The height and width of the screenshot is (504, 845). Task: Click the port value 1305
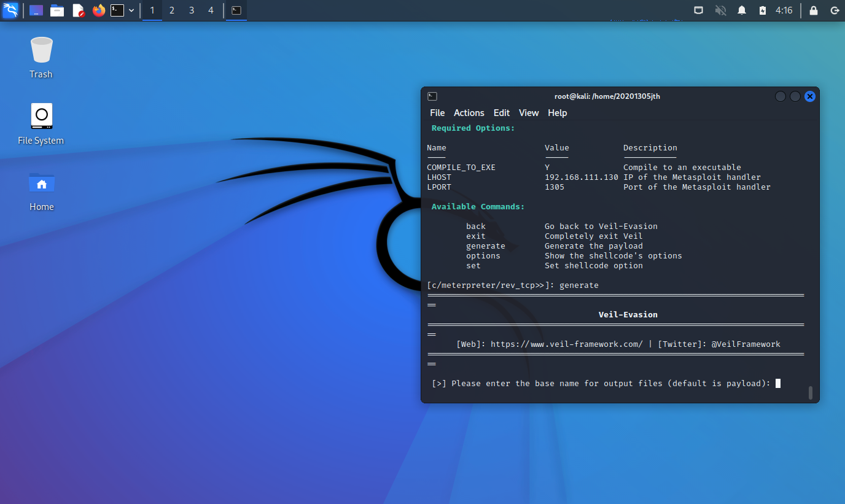click(x=555, y=187)
